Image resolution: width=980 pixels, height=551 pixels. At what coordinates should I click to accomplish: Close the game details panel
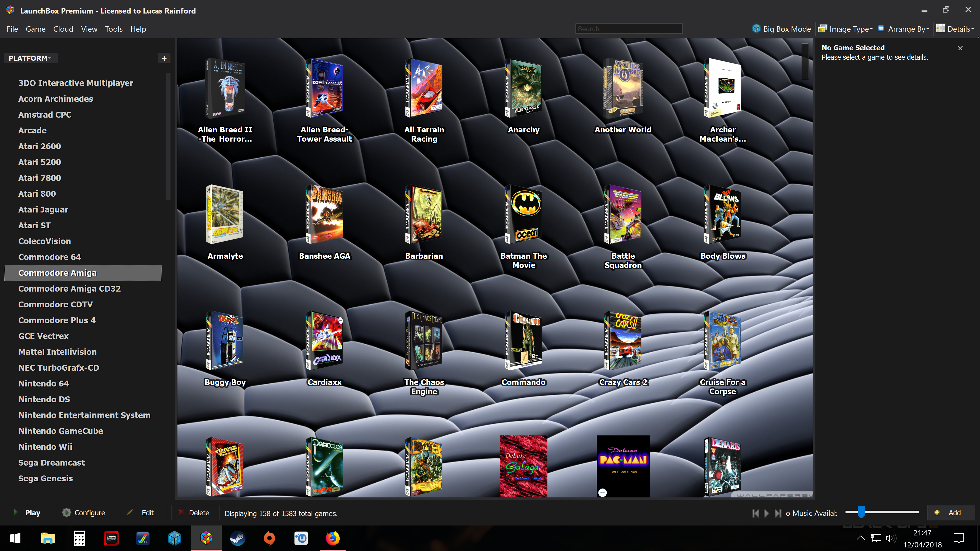point(960,48)
